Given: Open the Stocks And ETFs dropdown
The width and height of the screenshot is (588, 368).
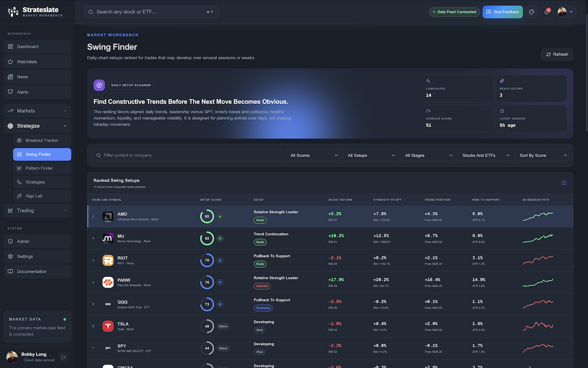Looking at the screenshot, I should point(485,155).
